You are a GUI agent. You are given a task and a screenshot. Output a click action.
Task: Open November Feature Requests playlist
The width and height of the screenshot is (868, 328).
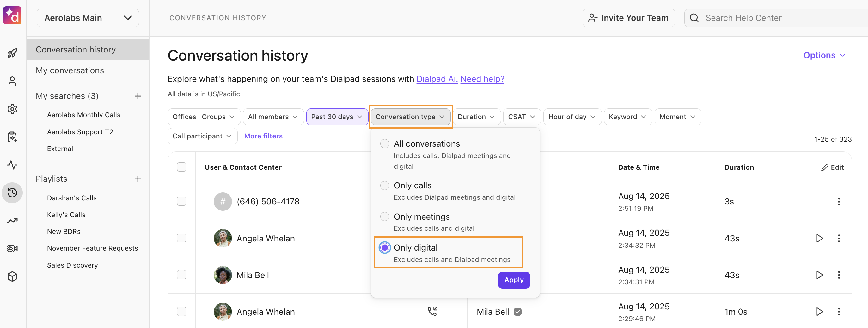pyautogui.click(x=92, y=248)
